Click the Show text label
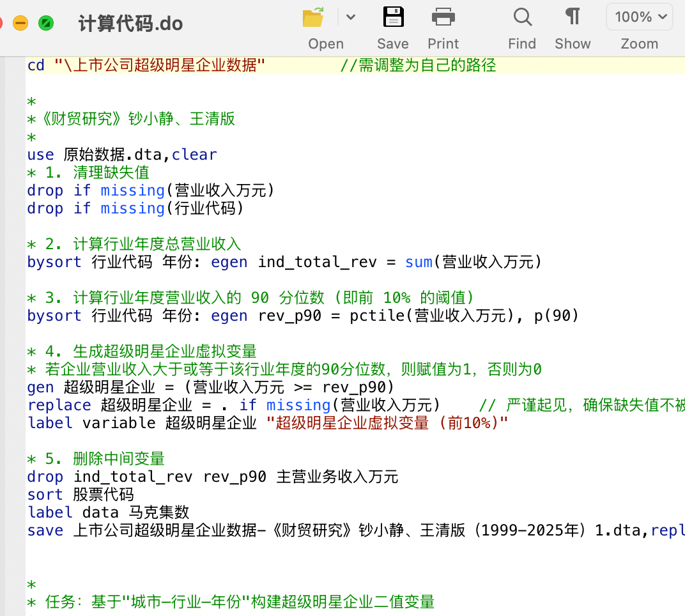 coord(573,43)
